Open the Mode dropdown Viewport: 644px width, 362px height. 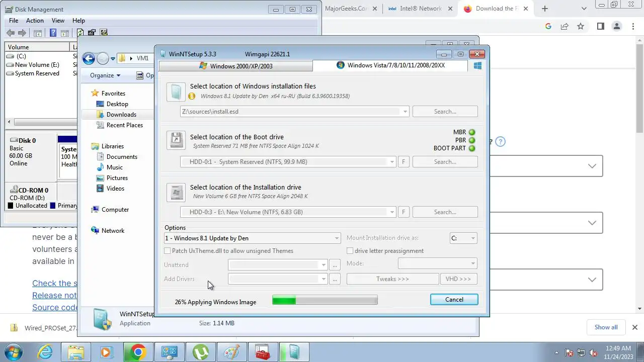(473, 263)
